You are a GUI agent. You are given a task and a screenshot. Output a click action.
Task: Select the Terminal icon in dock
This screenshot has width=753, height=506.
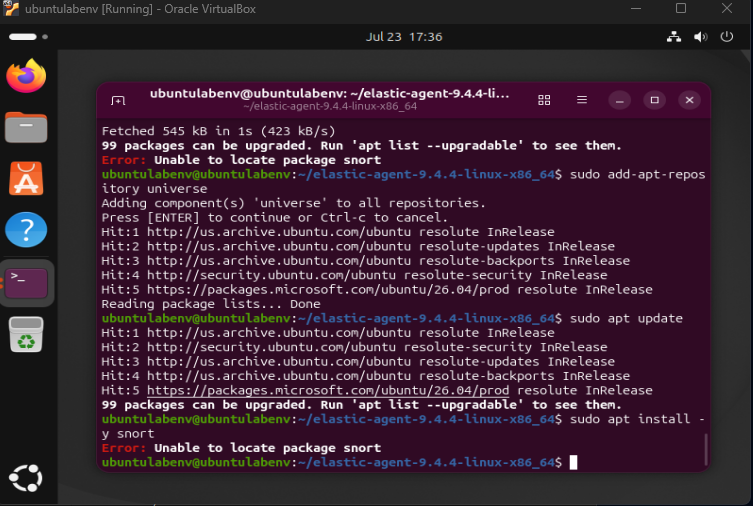point(26,283)
